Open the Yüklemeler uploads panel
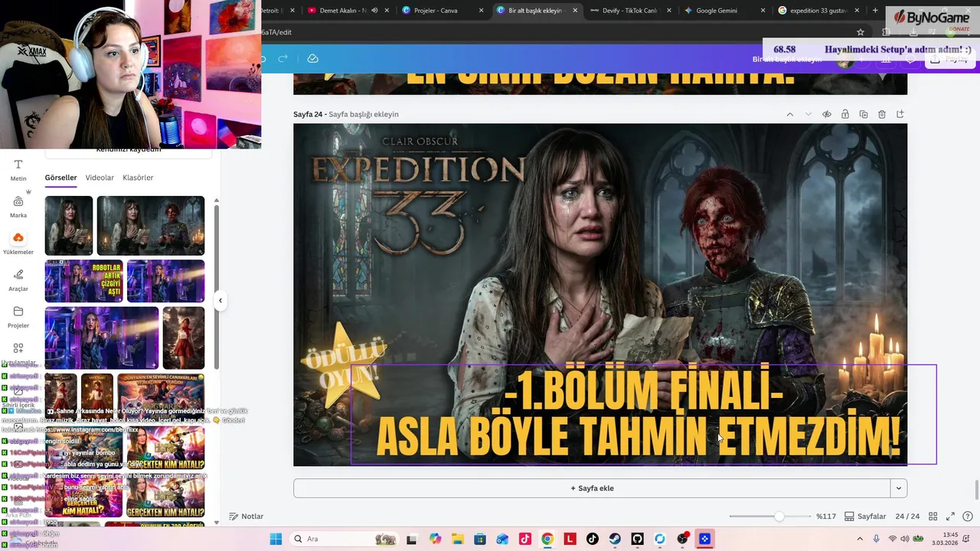The width and height of the screenshot is (980, 551). tap(18, 243)
